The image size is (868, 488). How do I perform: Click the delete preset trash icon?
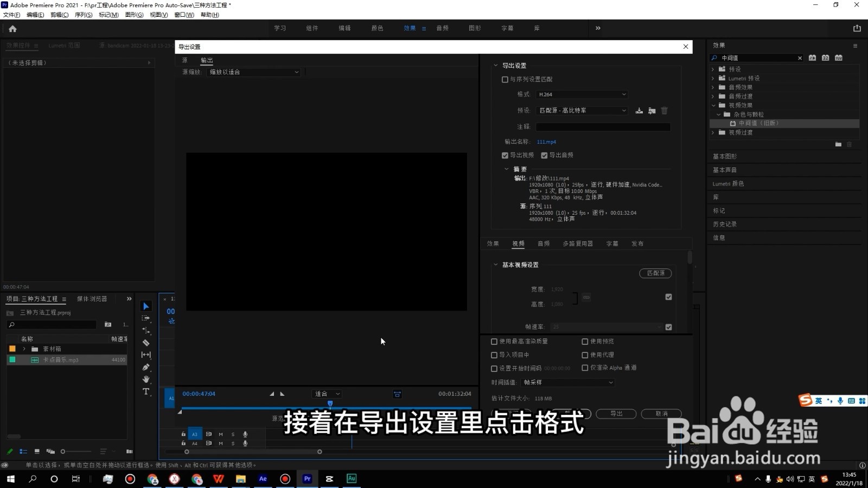point(664,111)
